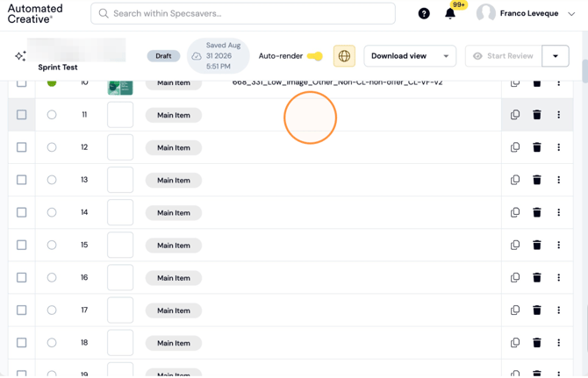
Task: Click the globe language icon button
Action: pyautogui.click(x=344, y=56)
